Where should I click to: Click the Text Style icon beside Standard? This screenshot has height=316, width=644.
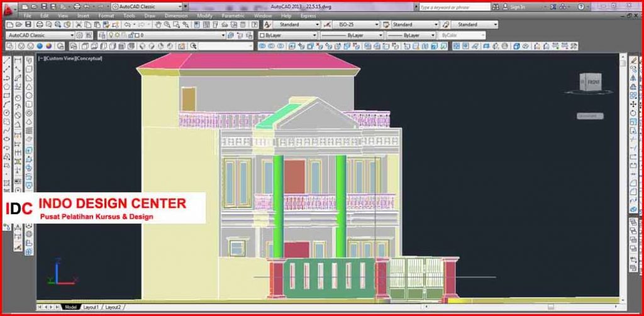coord(267,25)
